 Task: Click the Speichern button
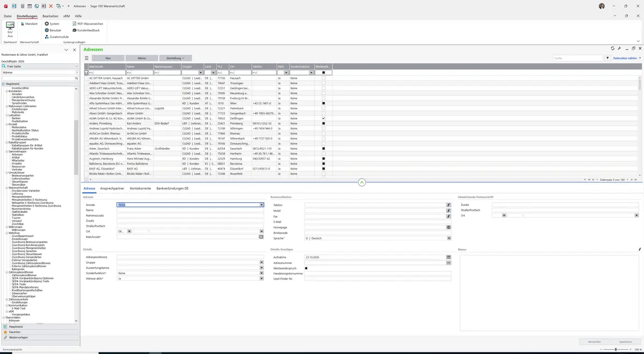click(x=625, y=342)
